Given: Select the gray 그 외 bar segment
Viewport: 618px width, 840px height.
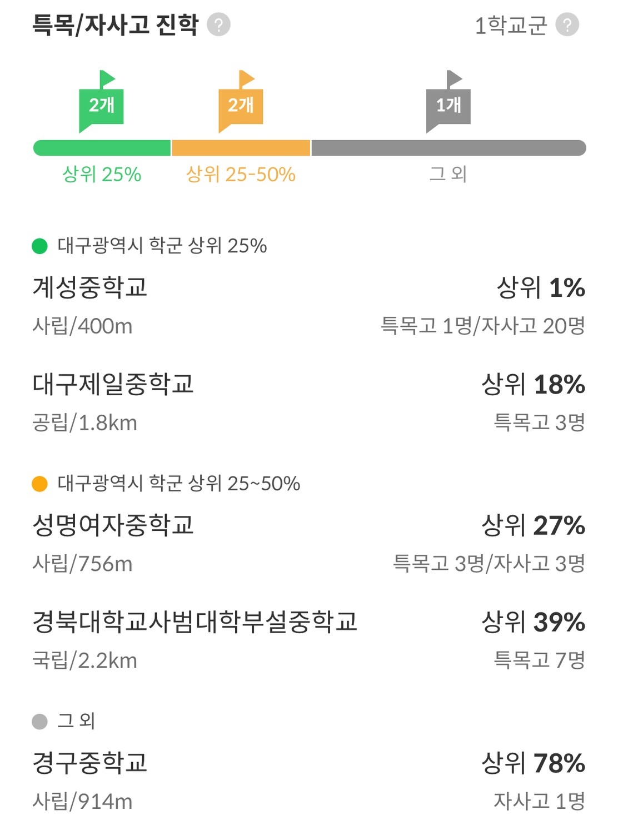Looking at the screenshot, I should point(449,148).
